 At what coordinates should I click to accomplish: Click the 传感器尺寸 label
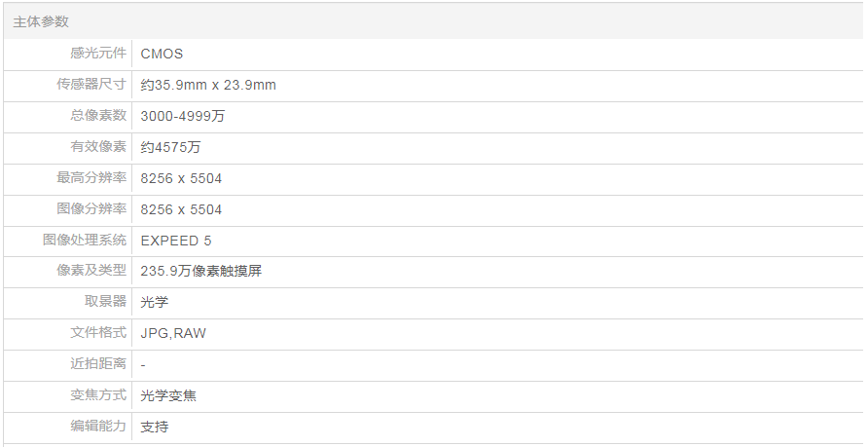point(91,85)
